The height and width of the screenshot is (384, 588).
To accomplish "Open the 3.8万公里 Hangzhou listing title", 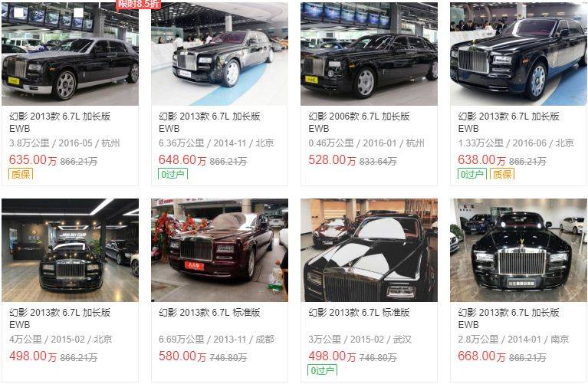I will 60,122.
